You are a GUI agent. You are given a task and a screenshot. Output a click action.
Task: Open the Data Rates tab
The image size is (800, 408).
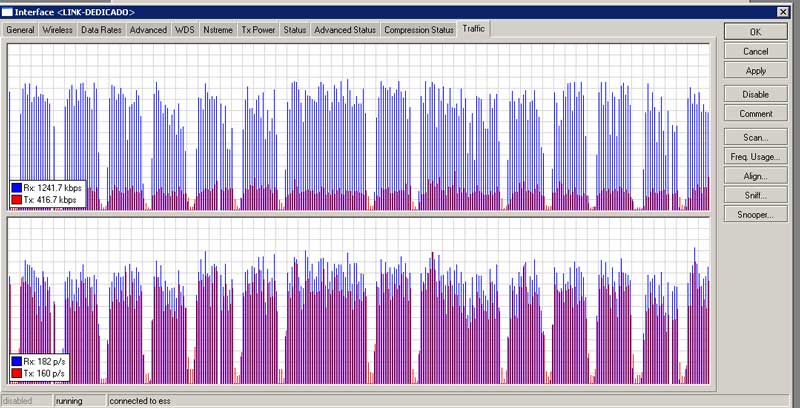coord(101,30)
